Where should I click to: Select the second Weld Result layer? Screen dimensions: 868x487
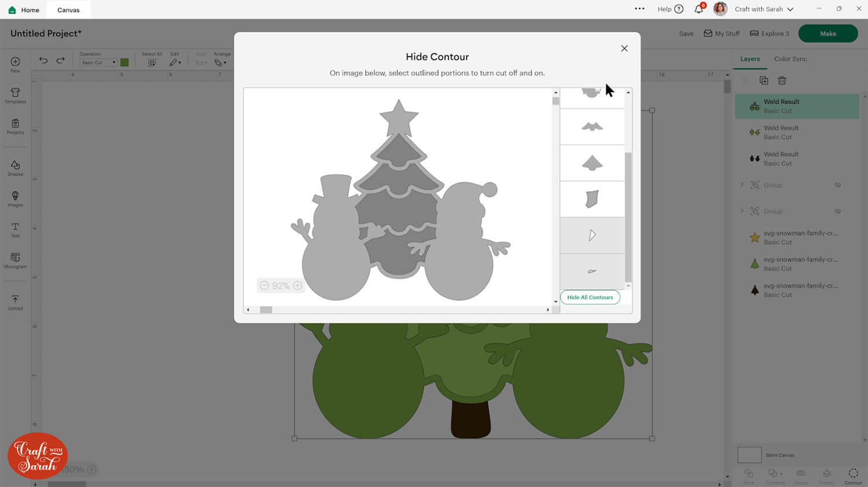[x=797, y=133]
